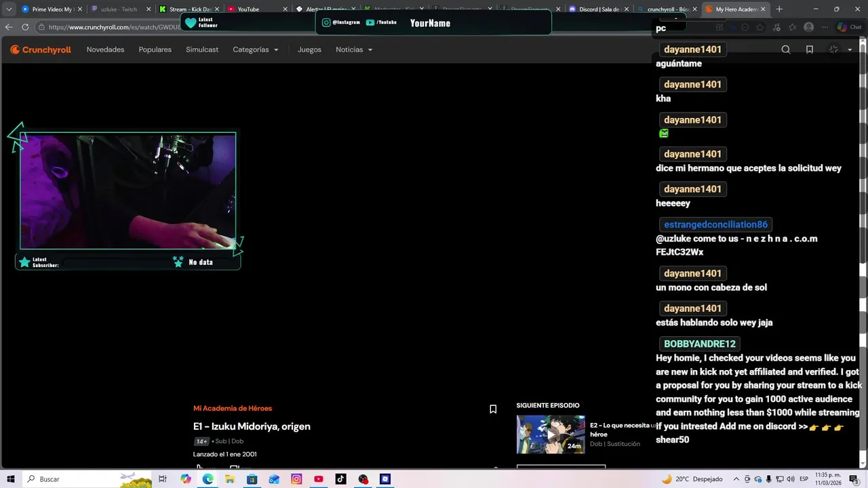Viewport: 868px width, 488px height.
Task: Open the weather widget showing 20°C Despejado
Action: pos(692,479)
